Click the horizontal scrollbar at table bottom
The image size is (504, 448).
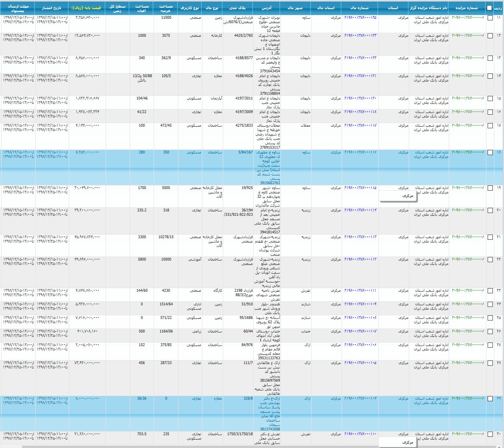tap(240, 446)
